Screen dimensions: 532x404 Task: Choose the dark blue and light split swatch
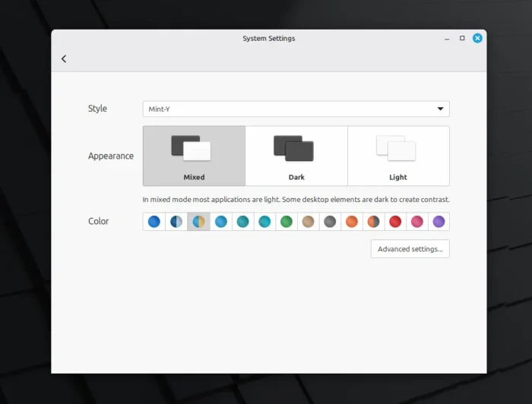(x=176, y=222)
